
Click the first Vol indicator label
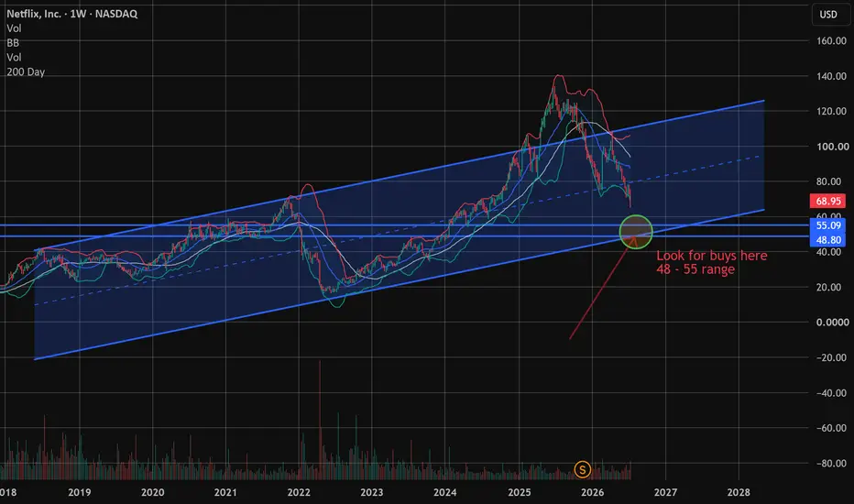point(14,28)
